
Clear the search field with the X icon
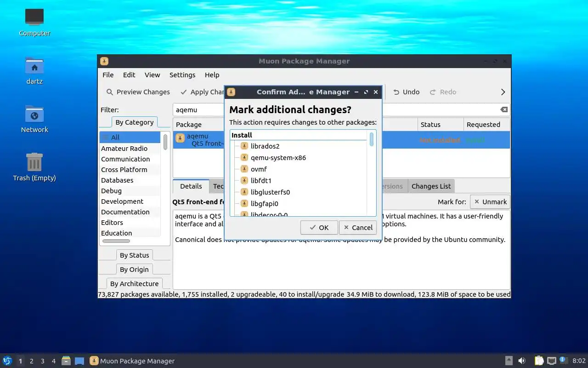(504, 109)
